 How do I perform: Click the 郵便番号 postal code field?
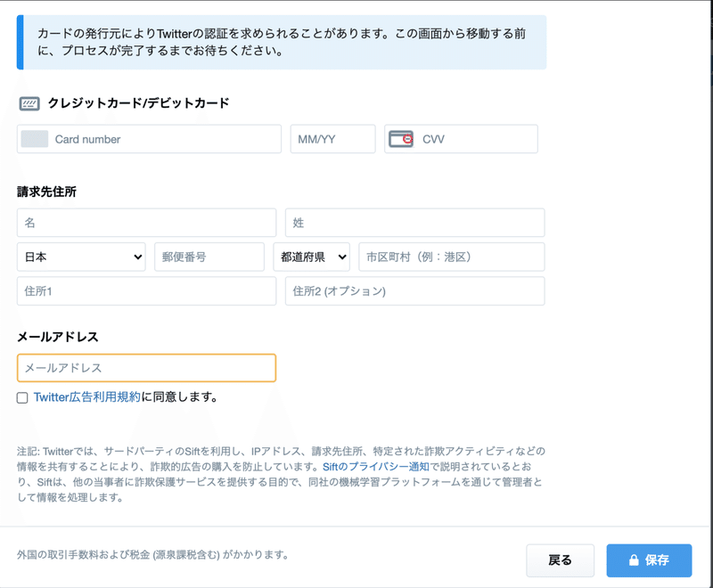pos(209,257)
